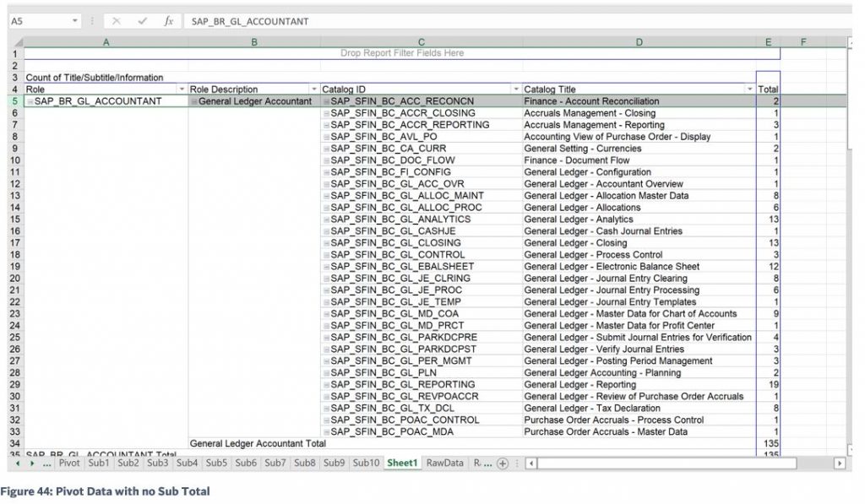
Task: Click the previous sheet navigation arrow
Action: 18,463
